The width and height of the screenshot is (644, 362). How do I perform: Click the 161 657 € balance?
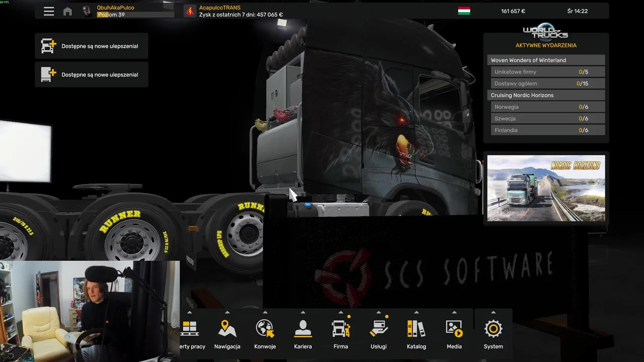click(513, 11)
